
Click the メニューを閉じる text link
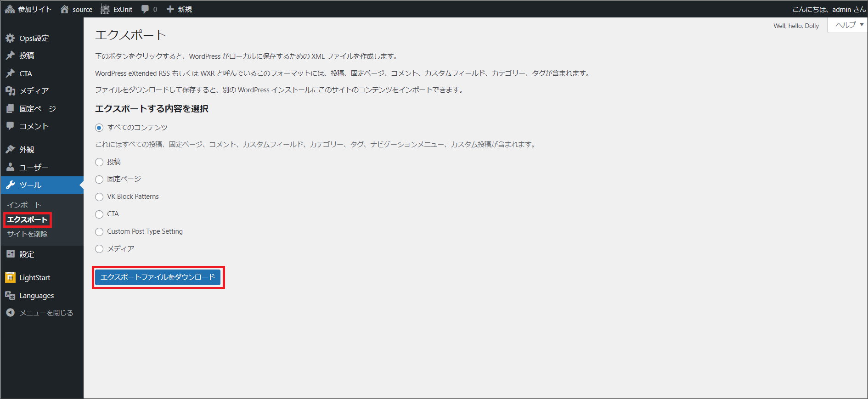(x=46, y=313)
